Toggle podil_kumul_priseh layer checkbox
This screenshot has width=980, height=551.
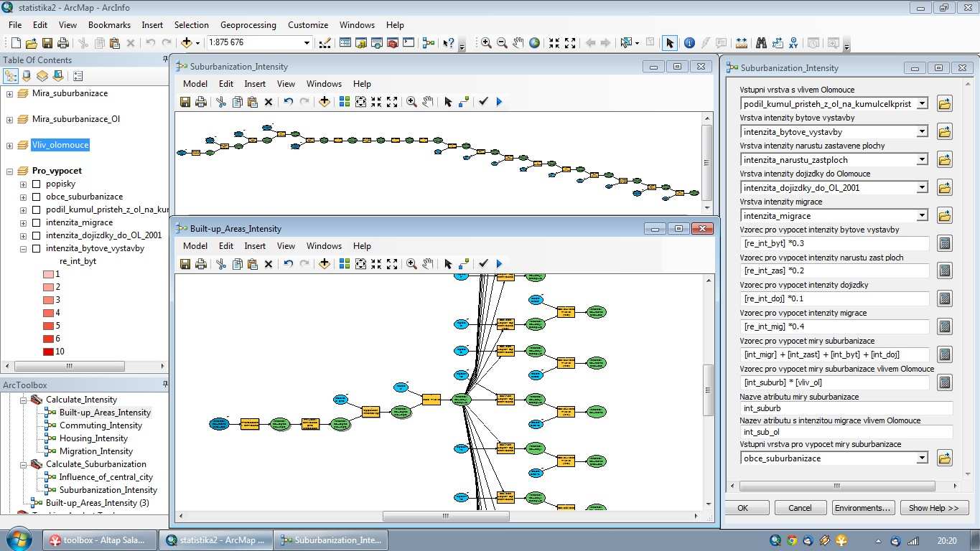36,209
